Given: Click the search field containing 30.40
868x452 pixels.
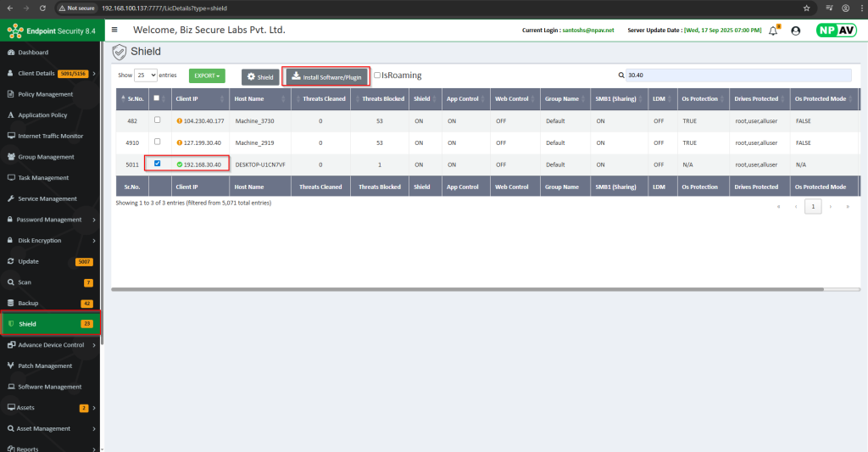Looking at the screenshot, I should pyautogui.click(x=737, y=75).
